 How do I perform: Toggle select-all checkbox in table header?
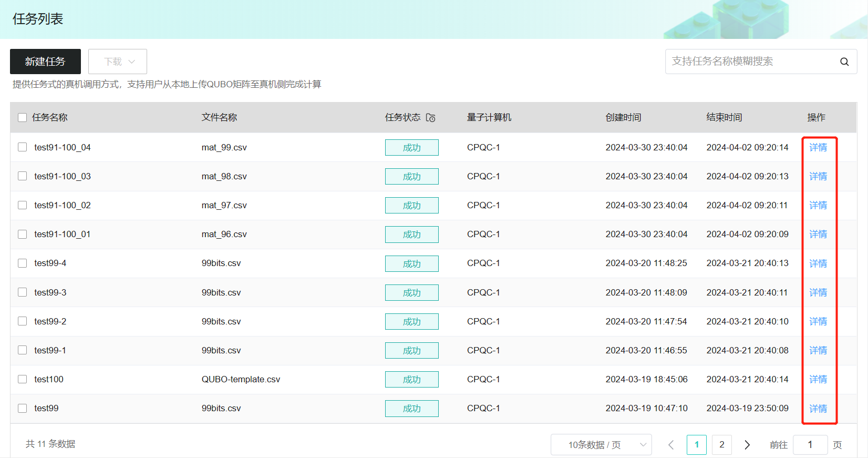tap(22, 117)
